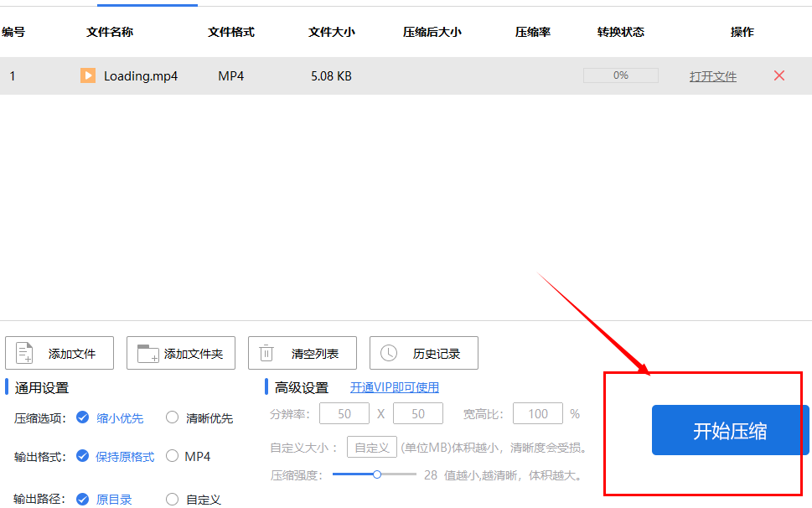Click the 文件名称 column header

[x=110, y=32]
